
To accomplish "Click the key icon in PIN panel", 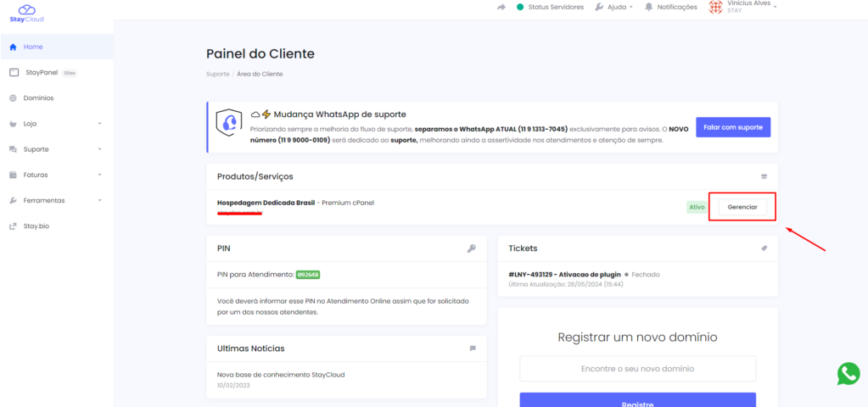I will (x=472, y=248).
